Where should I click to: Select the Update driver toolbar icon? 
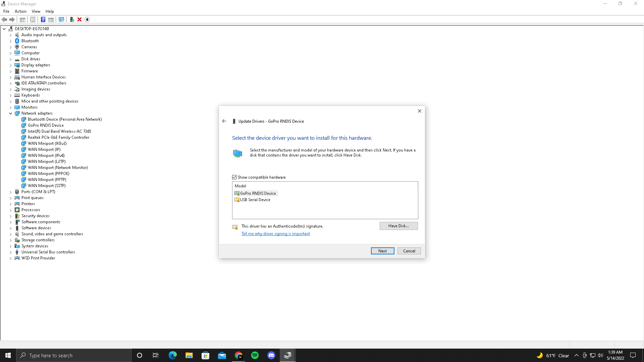click(72, 19)
